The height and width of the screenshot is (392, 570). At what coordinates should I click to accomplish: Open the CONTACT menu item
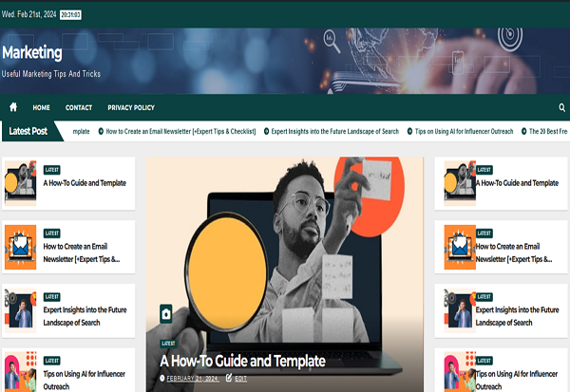pos(79,108)
